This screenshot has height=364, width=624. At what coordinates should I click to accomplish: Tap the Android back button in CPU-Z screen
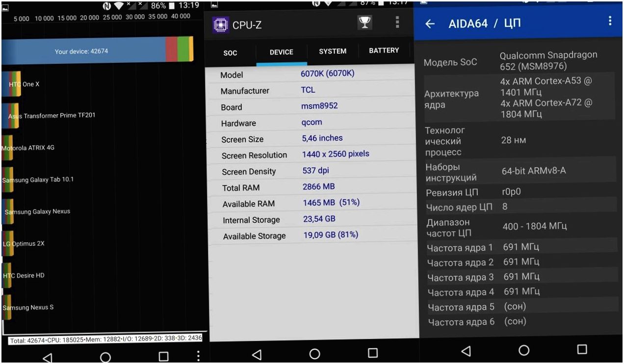pyautogui.click(x=256, y=354)
